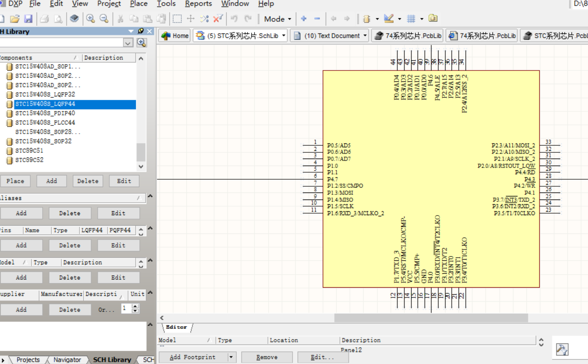
Task: Clear the filter with the red X funnel
Action: (218, 19)
